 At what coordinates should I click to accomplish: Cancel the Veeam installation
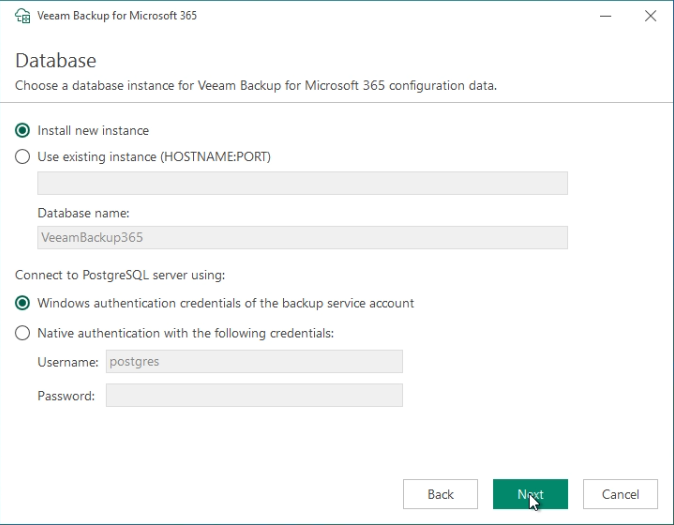[620, 494]
